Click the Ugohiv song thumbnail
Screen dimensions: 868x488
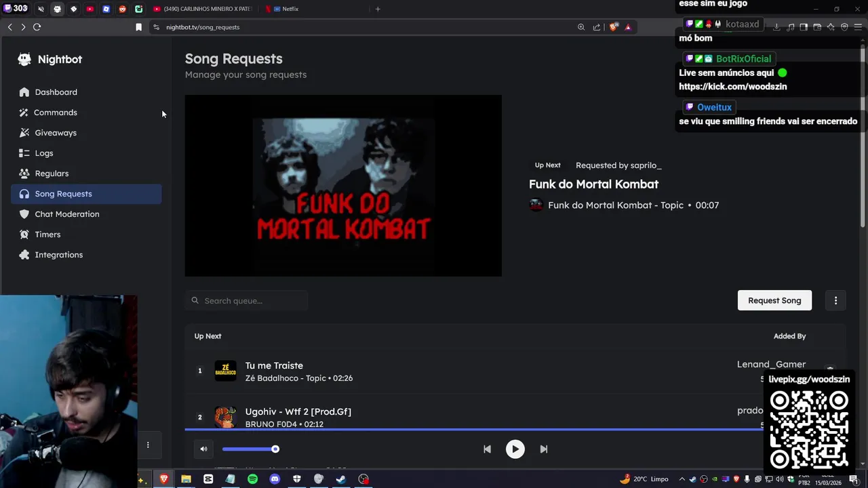pos(226,416)
